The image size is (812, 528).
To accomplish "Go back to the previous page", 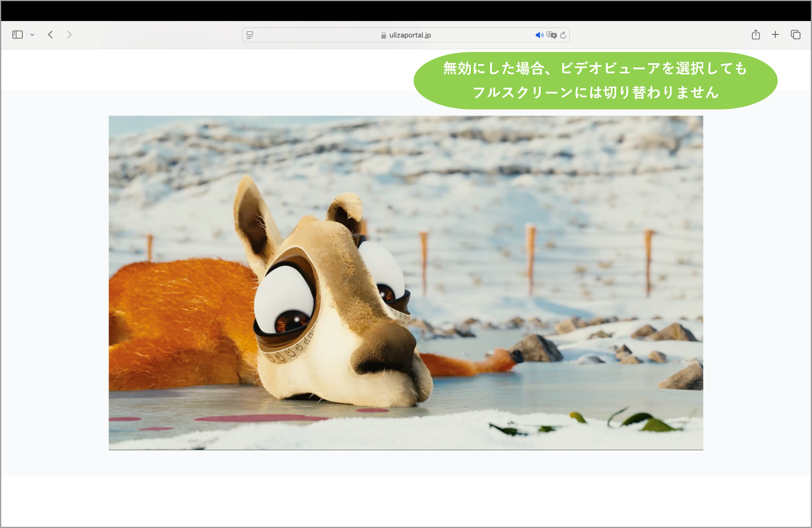I will click(x=50, y=34).
